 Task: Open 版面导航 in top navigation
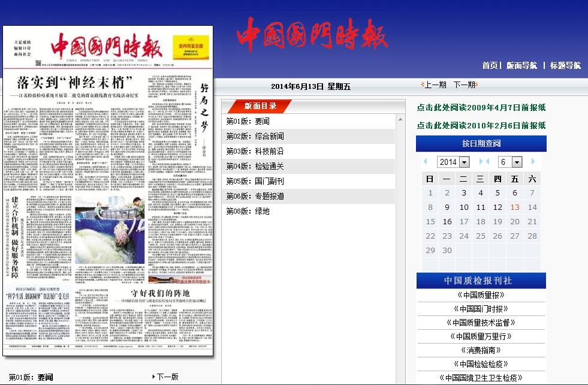pos(521,65)
